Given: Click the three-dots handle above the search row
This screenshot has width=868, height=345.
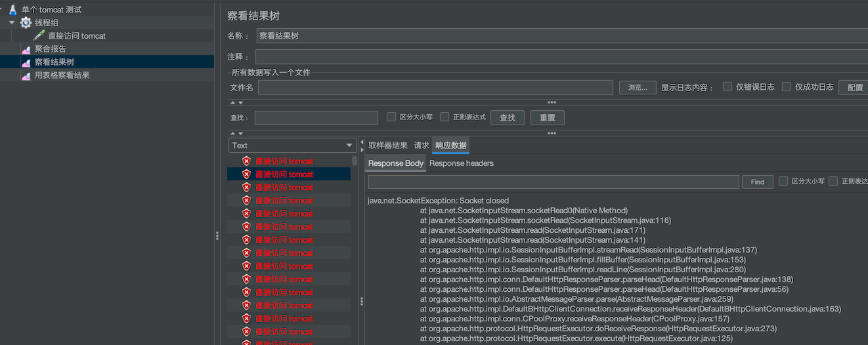Looking at the screenshot, I should point(552,102).
